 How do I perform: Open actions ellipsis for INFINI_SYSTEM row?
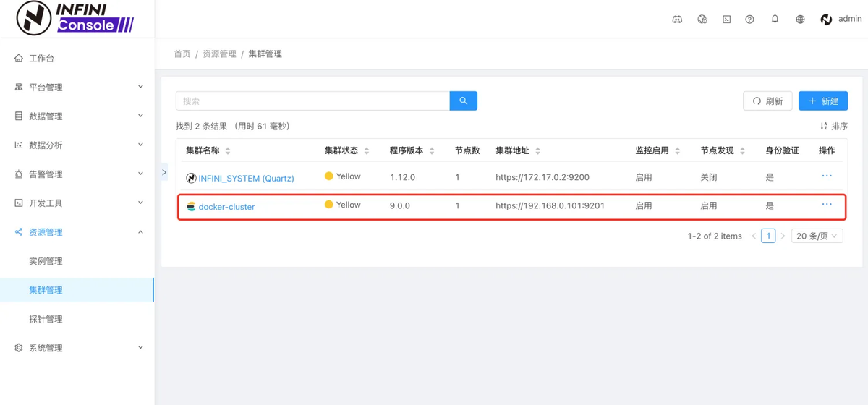click(x=827, y=176)
